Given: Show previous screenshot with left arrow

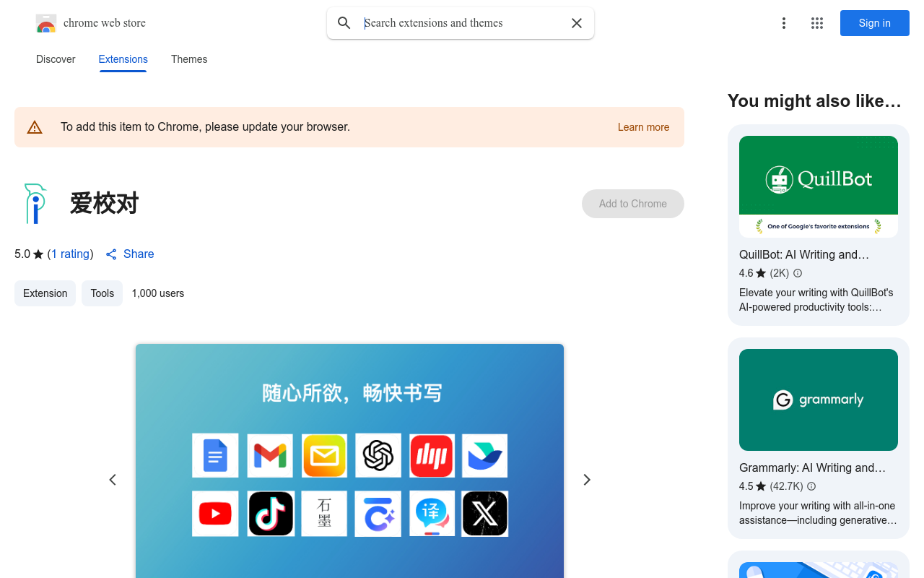Looking at the screenshot, I should tap(113, 480).
